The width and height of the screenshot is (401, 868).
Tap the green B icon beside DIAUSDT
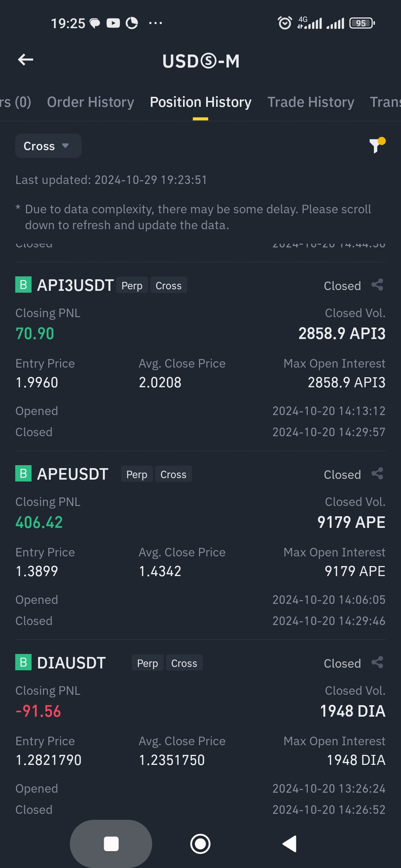point(23,662)
